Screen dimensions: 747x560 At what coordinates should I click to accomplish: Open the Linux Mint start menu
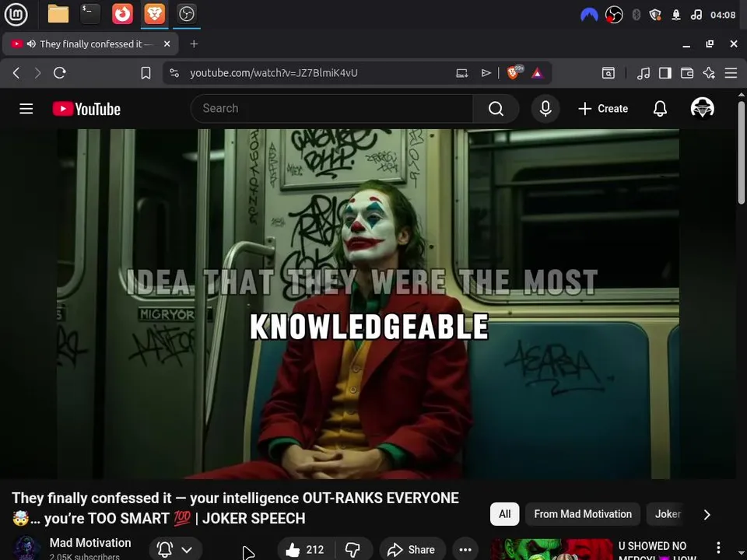coord(16,14)
